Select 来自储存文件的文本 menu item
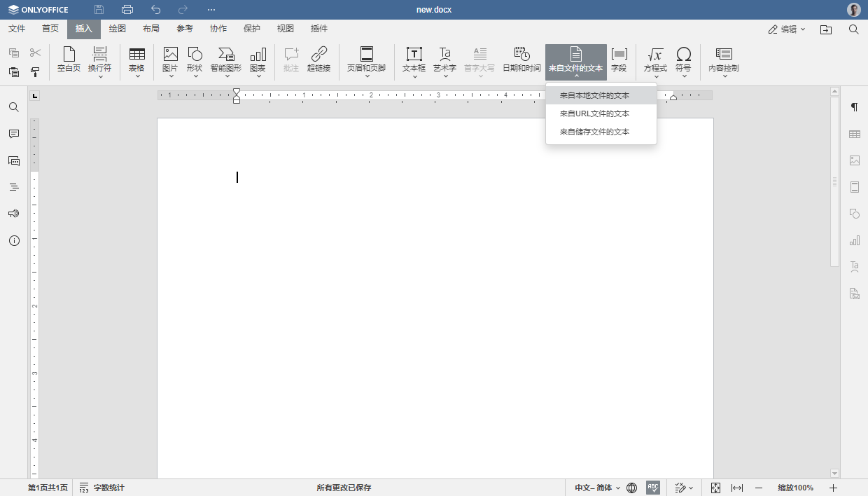 [601, 132]
